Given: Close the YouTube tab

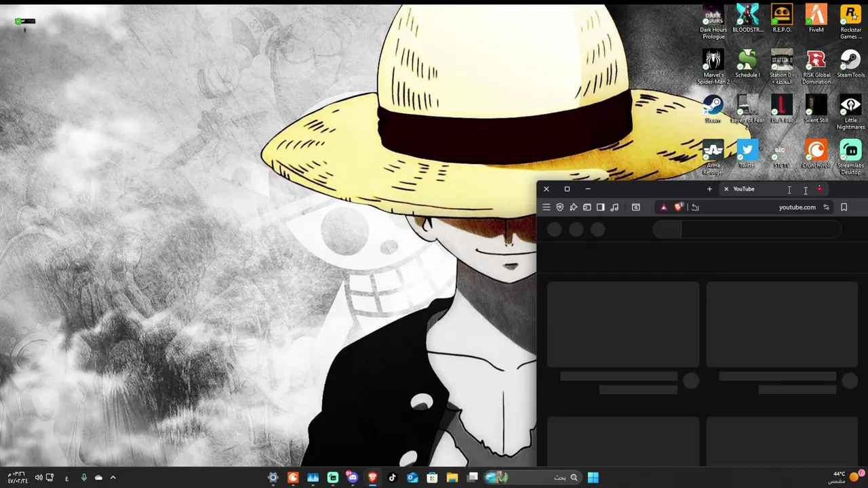Looking at the screenshot, I should click(726, 189).
